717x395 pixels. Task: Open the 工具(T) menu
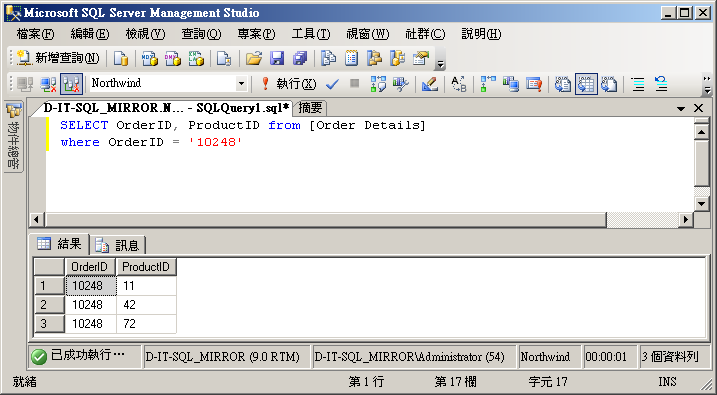(x=310, y=34)
